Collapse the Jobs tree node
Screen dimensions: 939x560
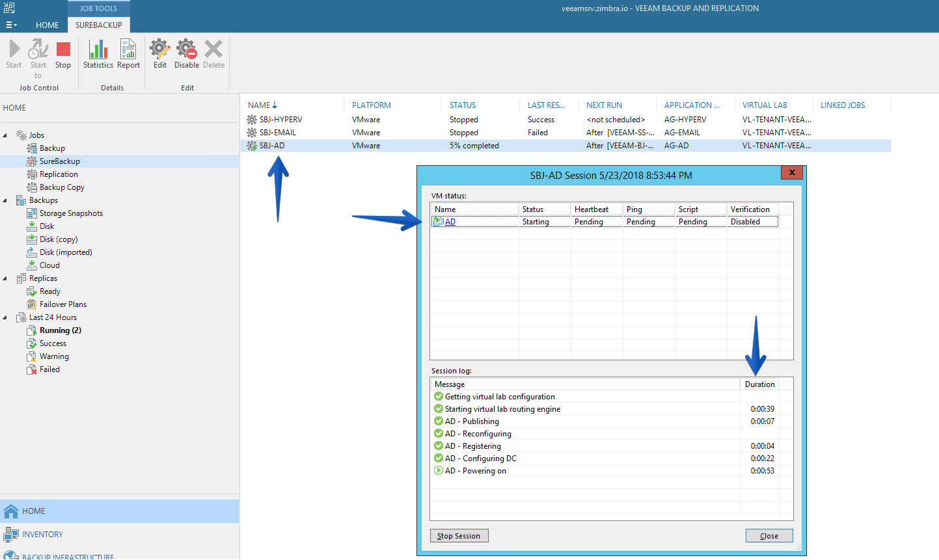pos(5,135)
